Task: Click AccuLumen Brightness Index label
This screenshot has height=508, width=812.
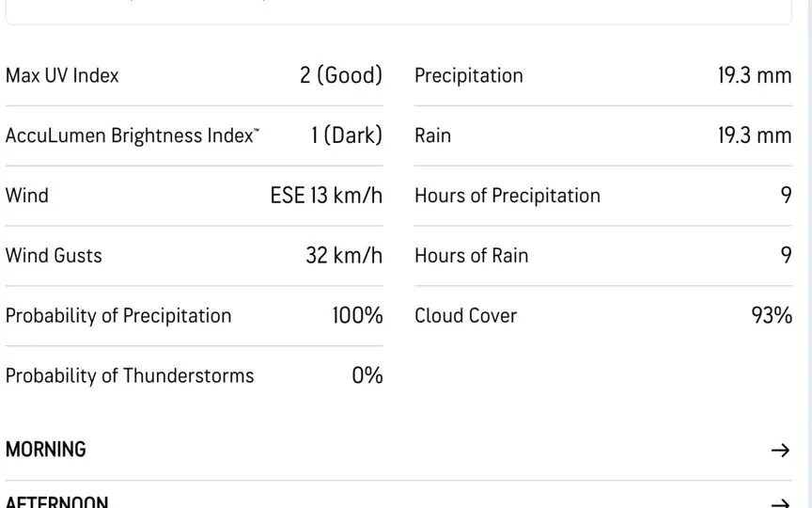Action: tap(133, 135)
